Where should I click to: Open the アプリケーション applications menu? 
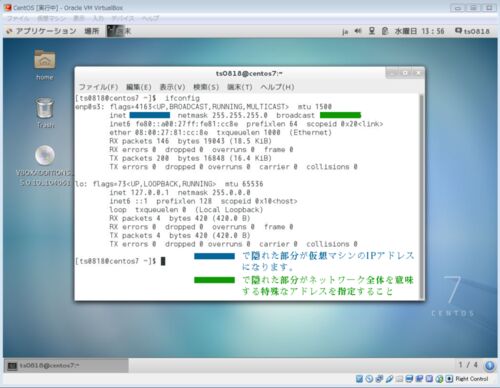coord(42,31)
